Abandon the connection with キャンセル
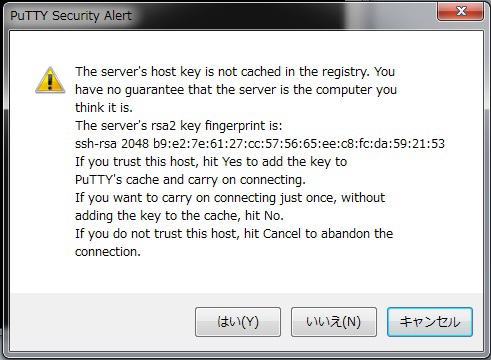The width and height of the screenshot is (491, 360). pyautogui.click(x=430, y=322)
